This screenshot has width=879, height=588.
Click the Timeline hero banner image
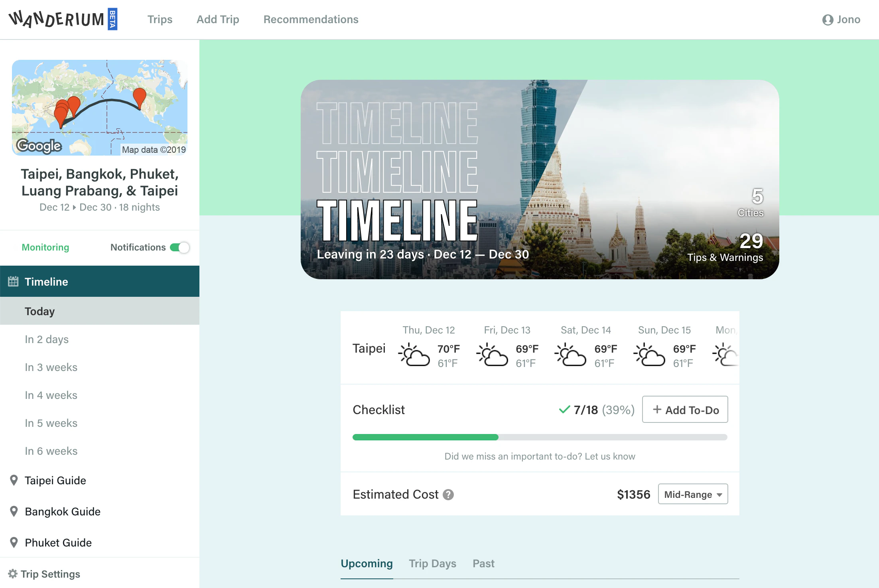540,180
